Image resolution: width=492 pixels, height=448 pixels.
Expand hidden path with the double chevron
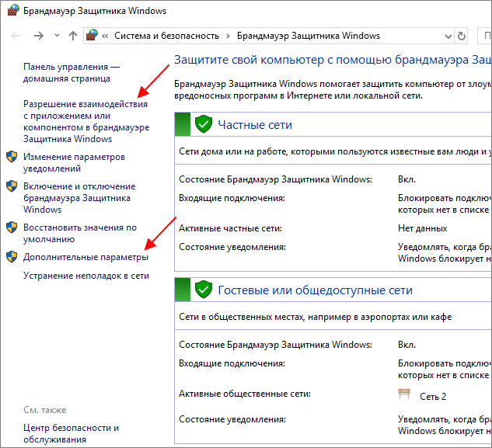coord(105,36)
